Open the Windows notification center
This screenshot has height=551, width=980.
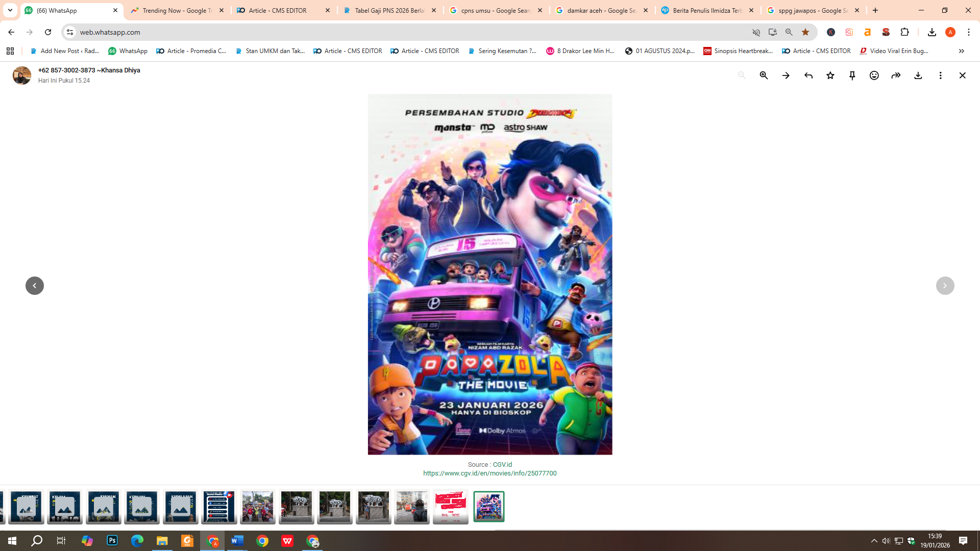pos(963,541)
